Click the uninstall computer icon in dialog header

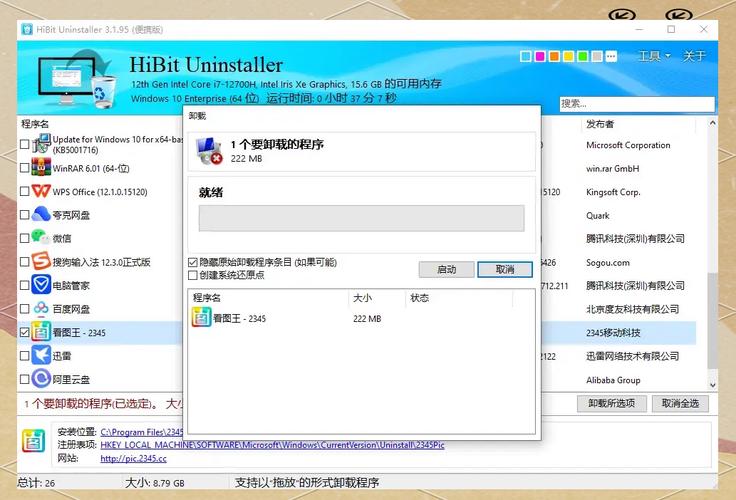[x=209, y=151]
